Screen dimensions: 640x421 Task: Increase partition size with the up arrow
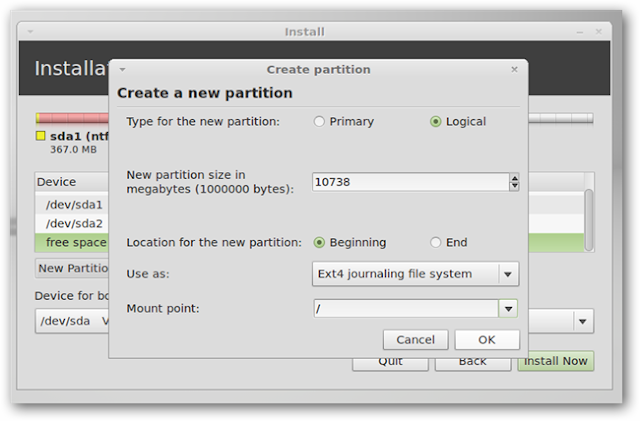coord(514,178)
